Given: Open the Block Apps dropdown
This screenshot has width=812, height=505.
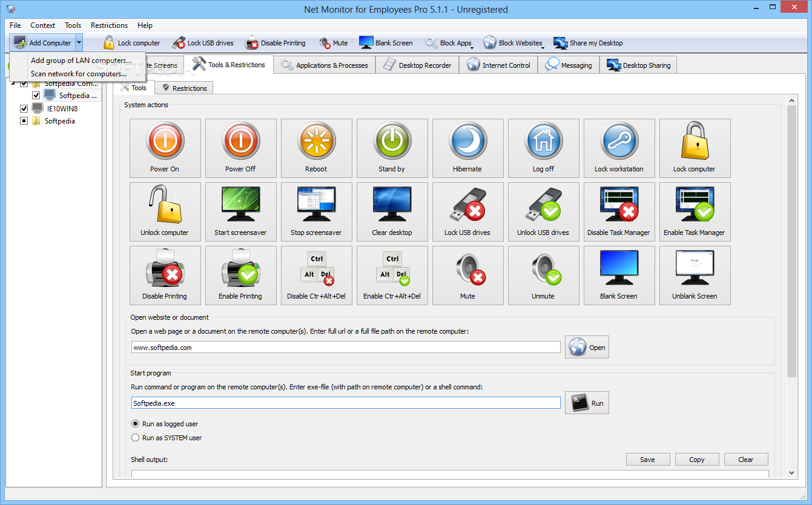Looking at the screenshot, I should tap(449, 43).
